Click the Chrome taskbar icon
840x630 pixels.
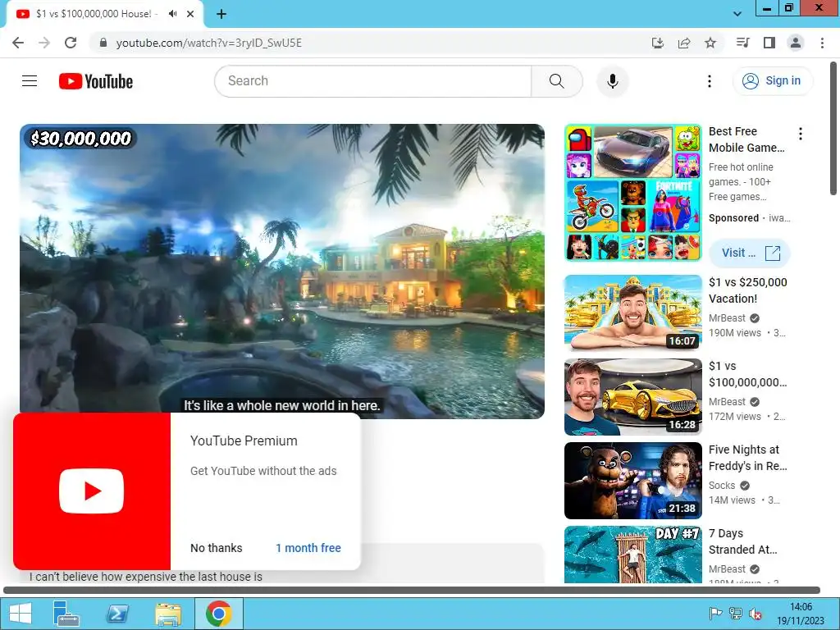tap(218, 614)
